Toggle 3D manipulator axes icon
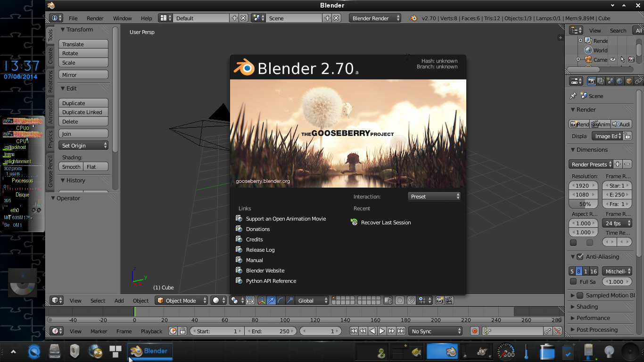This screenshot has width=644, height=362. click(262, 300)
